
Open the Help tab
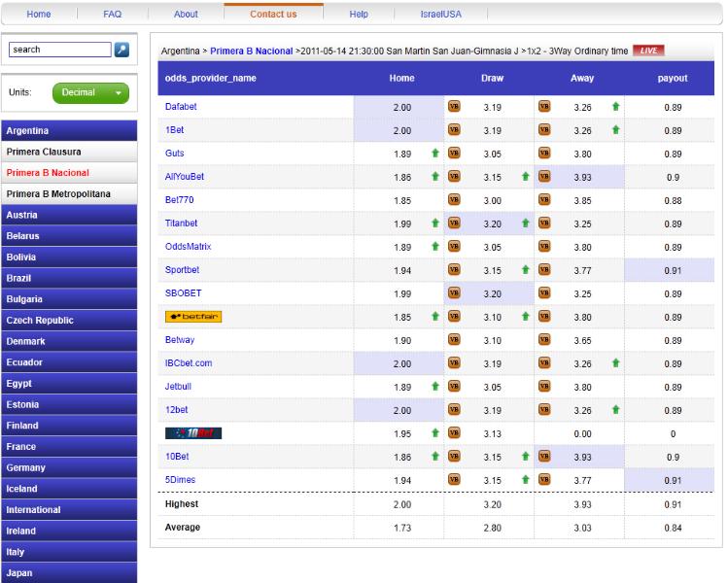(359, 14)
